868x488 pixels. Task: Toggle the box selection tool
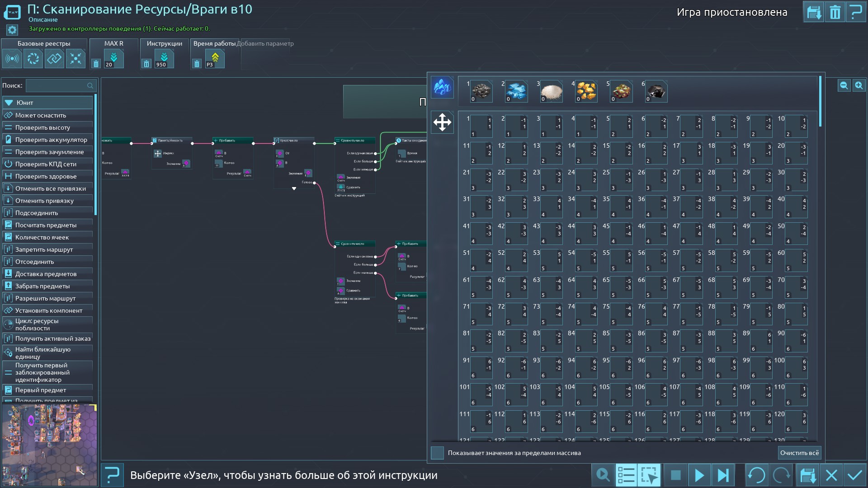click(x=649, y=475)
